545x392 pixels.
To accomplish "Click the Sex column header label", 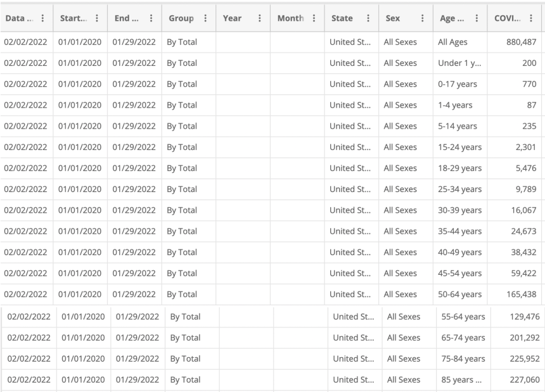I will pos(393,18).
